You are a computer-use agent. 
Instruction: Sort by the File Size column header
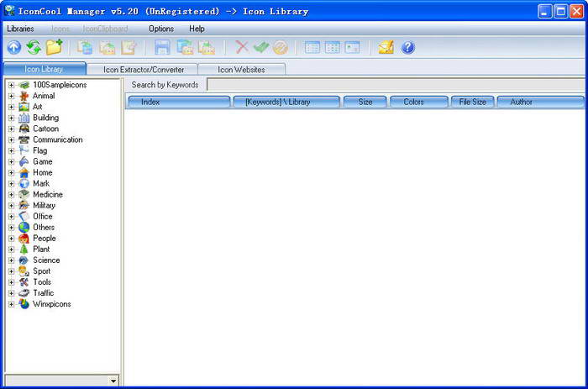pyautogui.click(x=472, y=102)
